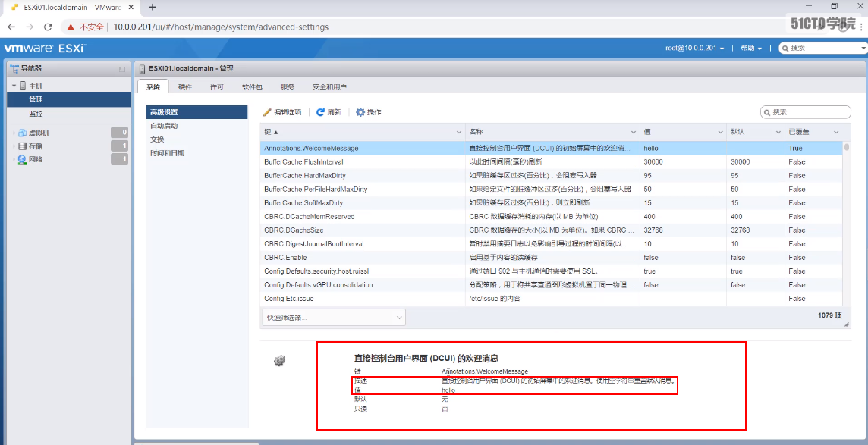Click the 刷新 refresh button

(x=329, y=111)
